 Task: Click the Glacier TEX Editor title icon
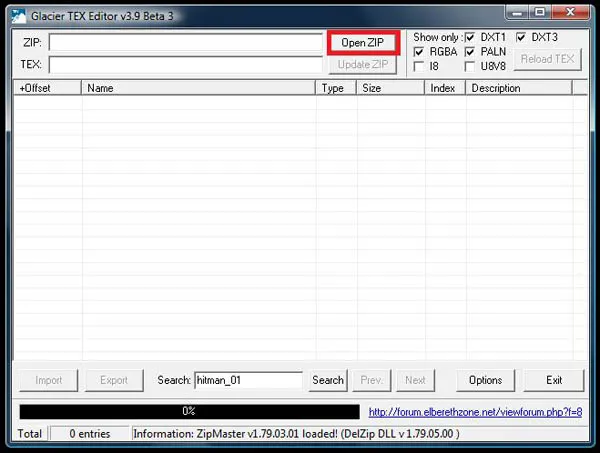pos(18,16)
